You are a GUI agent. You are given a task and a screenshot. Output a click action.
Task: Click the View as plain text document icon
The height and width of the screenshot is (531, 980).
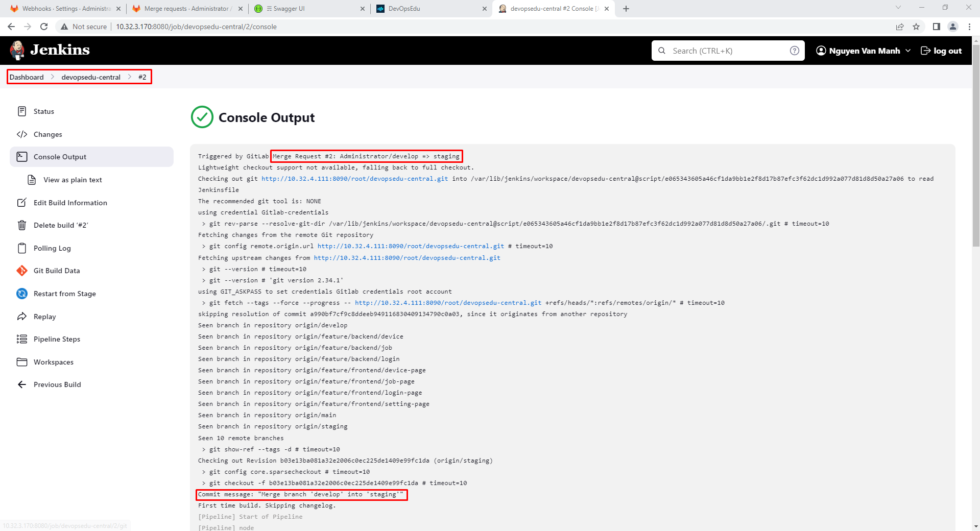[32, 180]
